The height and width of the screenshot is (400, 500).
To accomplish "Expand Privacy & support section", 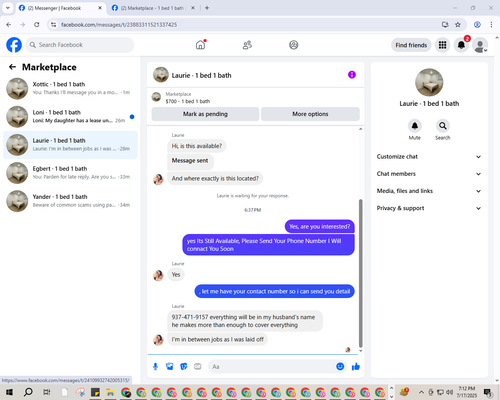I will (429, 208).
